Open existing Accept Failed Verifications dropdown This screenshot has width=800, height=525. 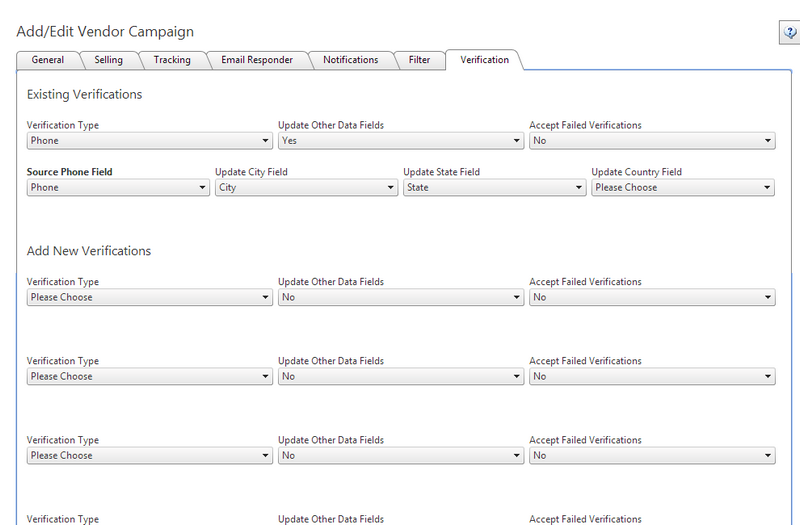click(x=652, y=141)
